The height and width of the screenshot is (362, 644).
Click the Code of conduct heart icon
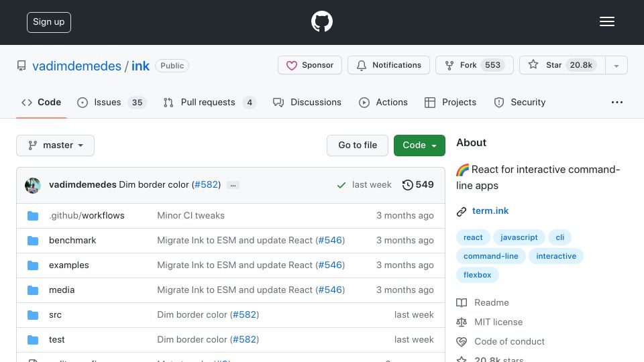tap(462, 341)
